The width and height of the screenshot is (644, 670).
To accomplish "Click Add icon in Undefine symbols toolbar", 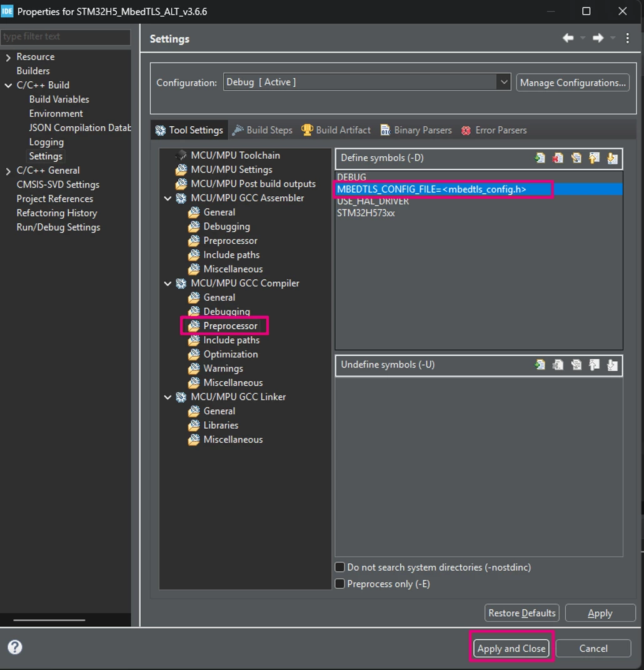I will click(x=540, y=365).
